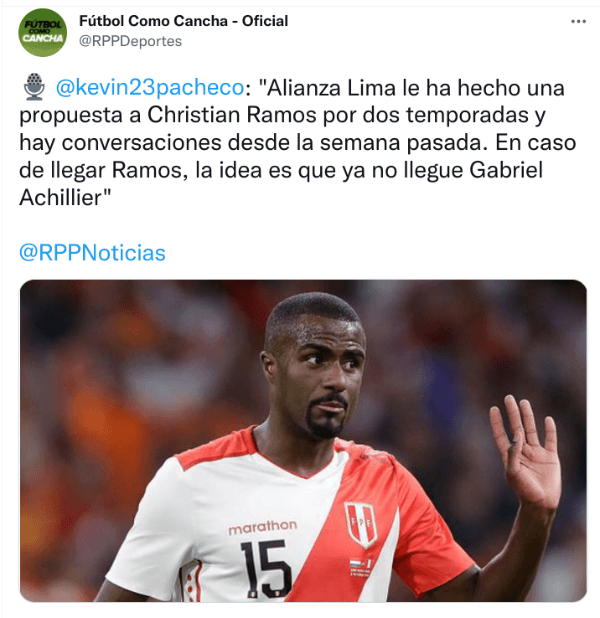
Task: Select the word "Oficial" in the account name
Action: click(x=265, y=21)
